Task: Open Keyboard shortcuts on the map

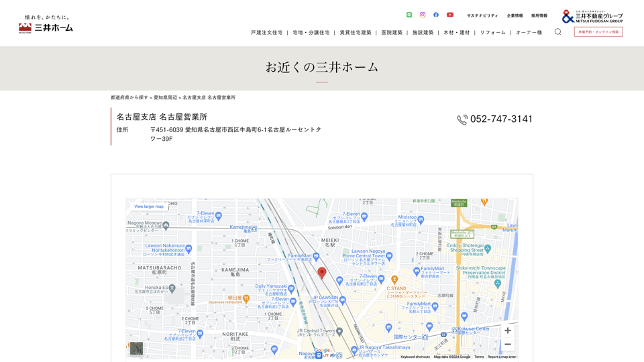Action: pos(415,357)
